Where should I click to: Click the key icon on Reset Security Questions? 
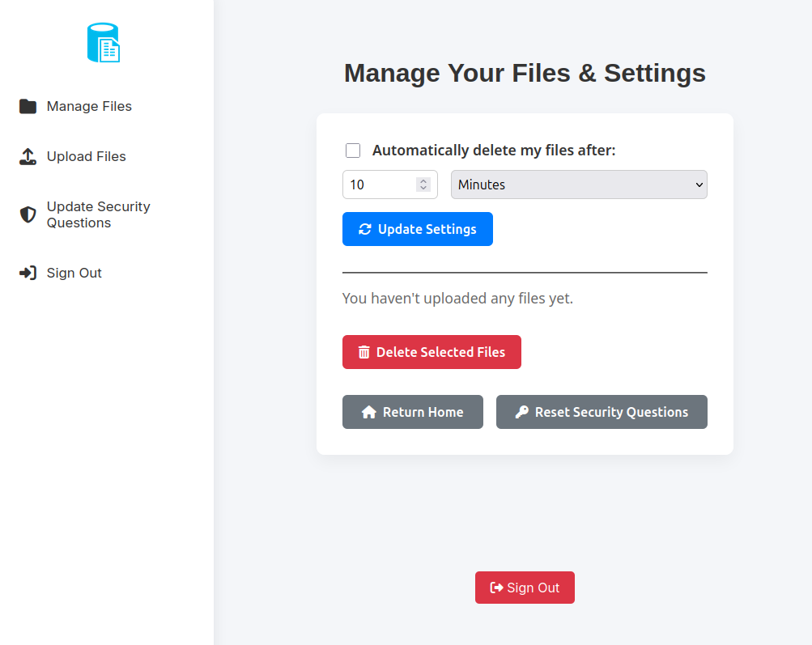(522, 412)
